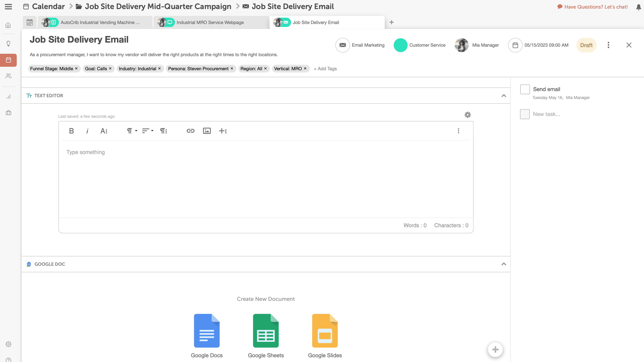Collapse the Text Editor section
This screenshot has width=644, height=362.
(504, 95)
